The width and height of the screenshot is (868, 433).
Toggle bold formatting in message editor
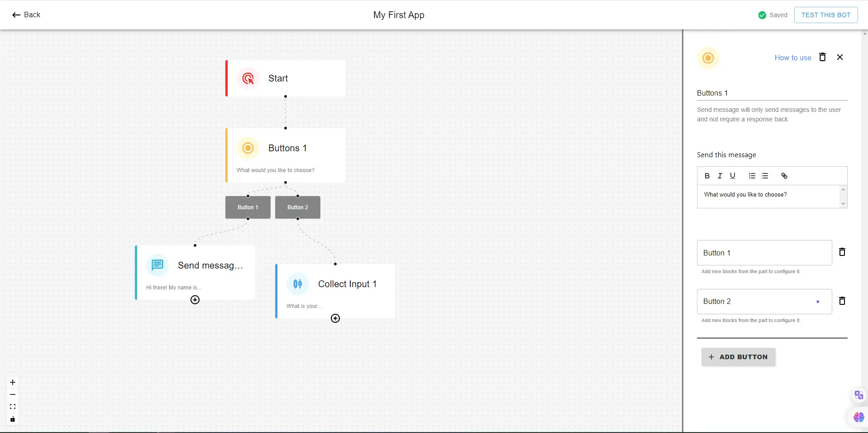click(707, 176)
